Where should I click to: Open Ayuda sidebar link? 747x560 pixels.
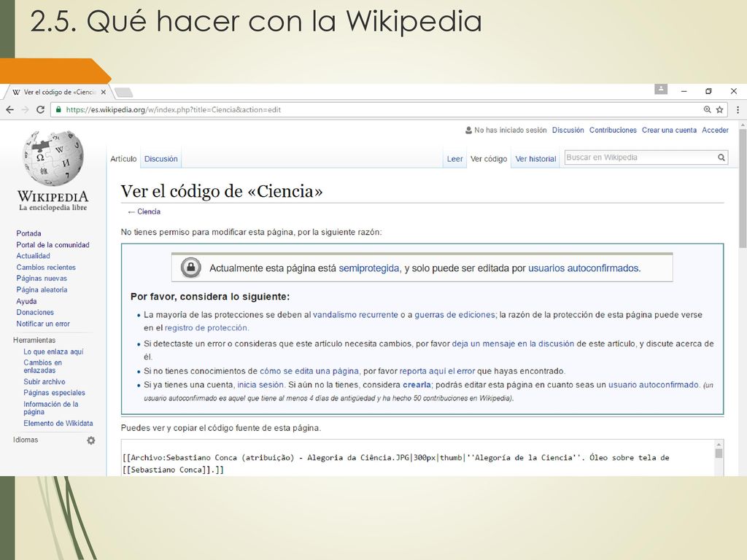(x=26, y=301)
